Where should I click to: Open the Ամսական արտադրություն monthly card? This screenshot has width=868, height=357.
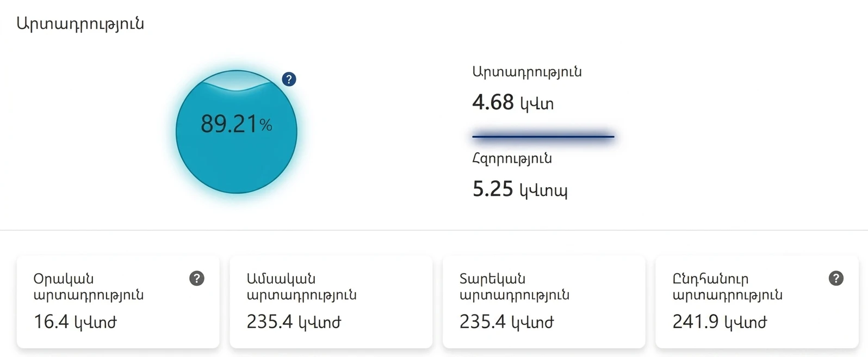coord(331,302)
